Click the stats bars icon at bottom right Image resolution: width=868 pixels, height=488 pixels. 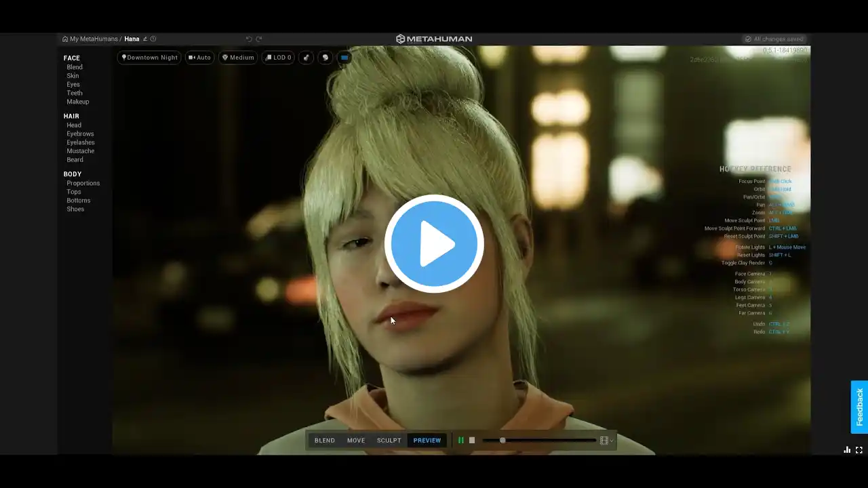point(847,449)
